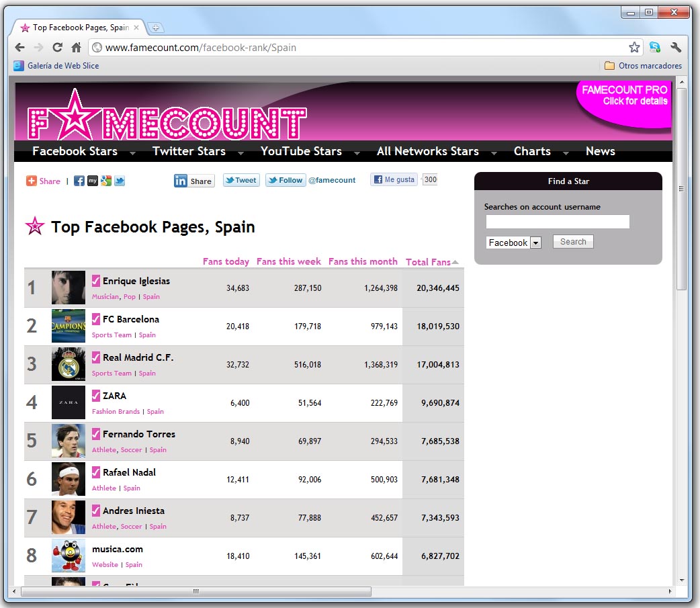
Task: Share on Google via small icon
Action: coord(105,181)
